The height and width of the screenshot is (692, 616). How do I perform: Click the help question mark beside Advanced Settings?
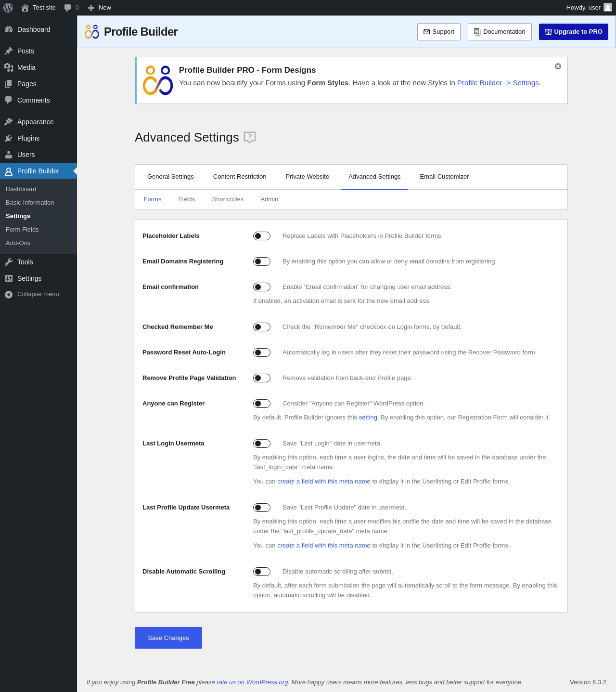[250, 137]
